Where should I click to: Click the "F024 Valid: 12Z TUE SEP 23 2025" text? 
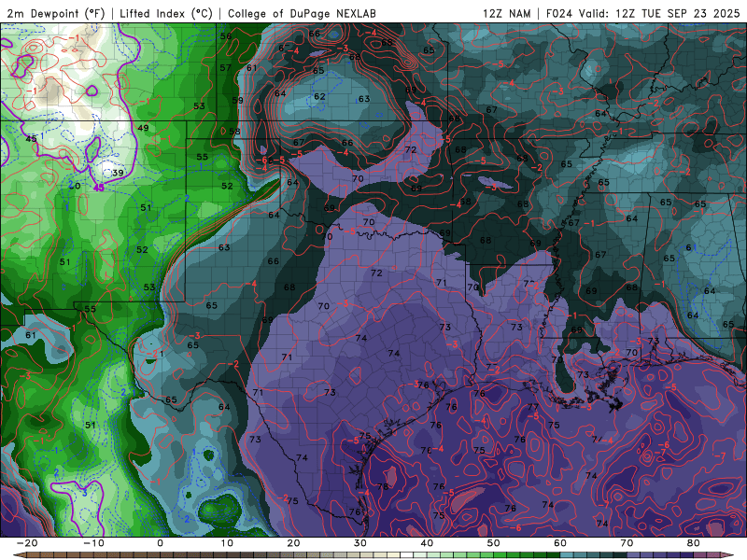click(x=642, y=13)
